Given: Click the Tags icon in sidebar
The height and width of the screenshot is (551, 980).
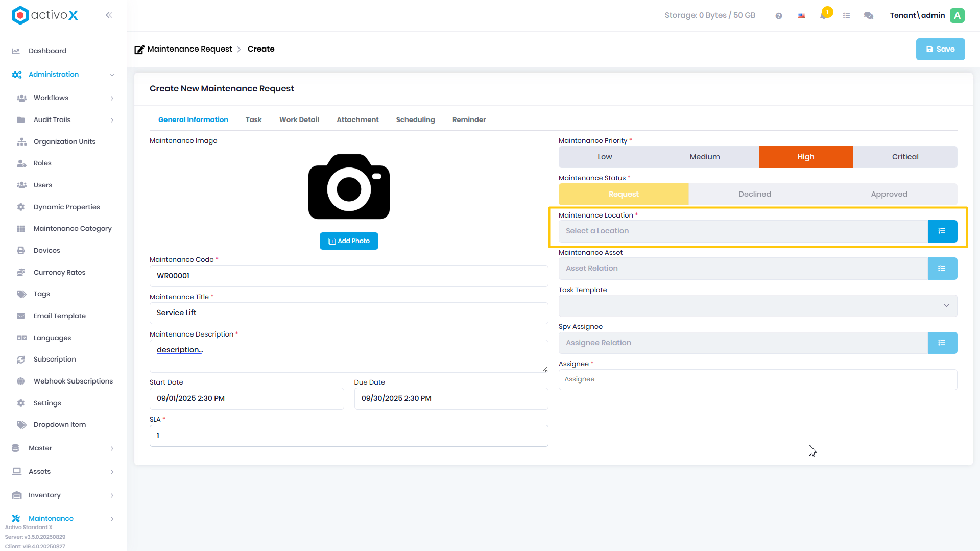Looking at the screenshot, I should tap(21, 294).
